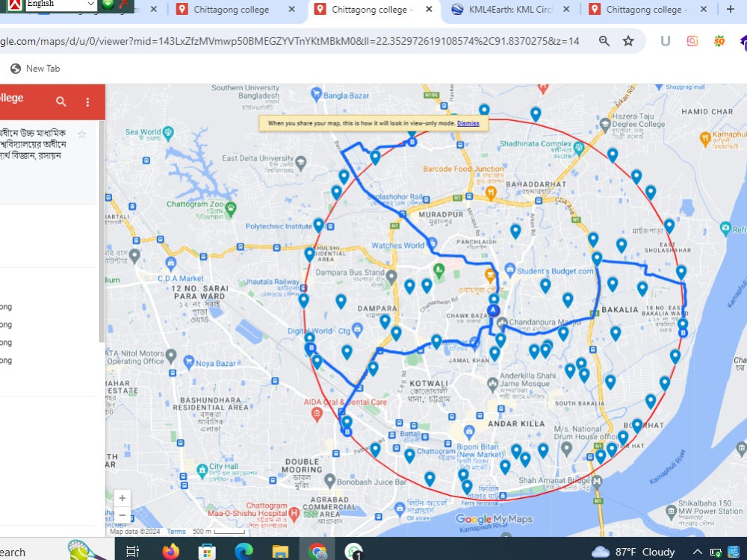Click the Barcode Food Junction restaurant icon
The height and width of the screenshot is (560, 747).
click(x=491, y=193)
